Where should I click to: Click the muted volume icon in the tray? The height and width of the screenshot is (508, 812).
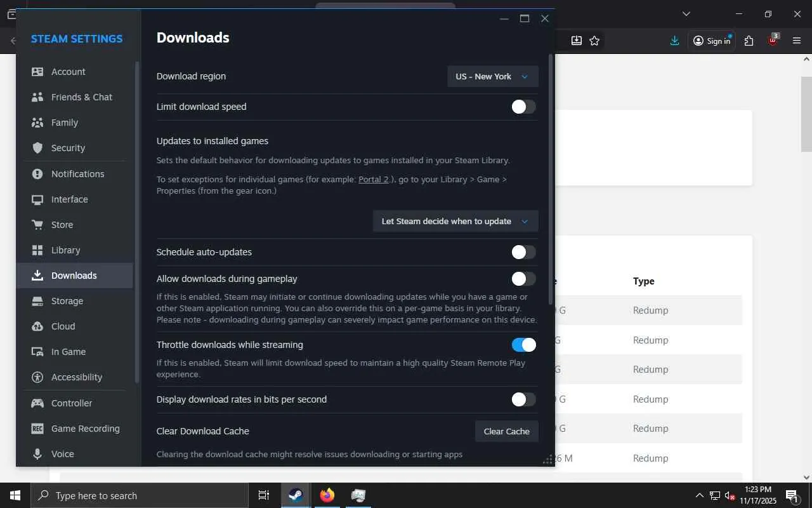coord(730,495)
